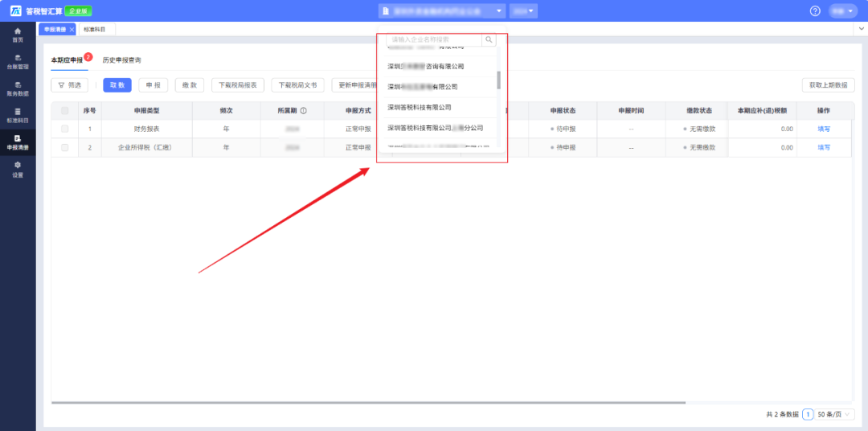Expand the tab list chevron
Image resolution: width=868 pixels, height=431 pixels.
862,27
